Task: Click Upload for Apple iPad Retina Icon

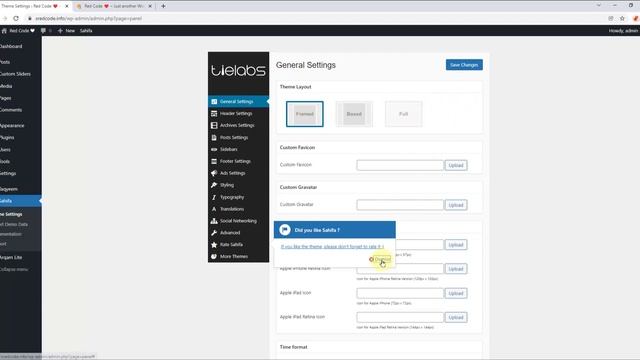Action: pyautogui.click(x=456, y=317)
